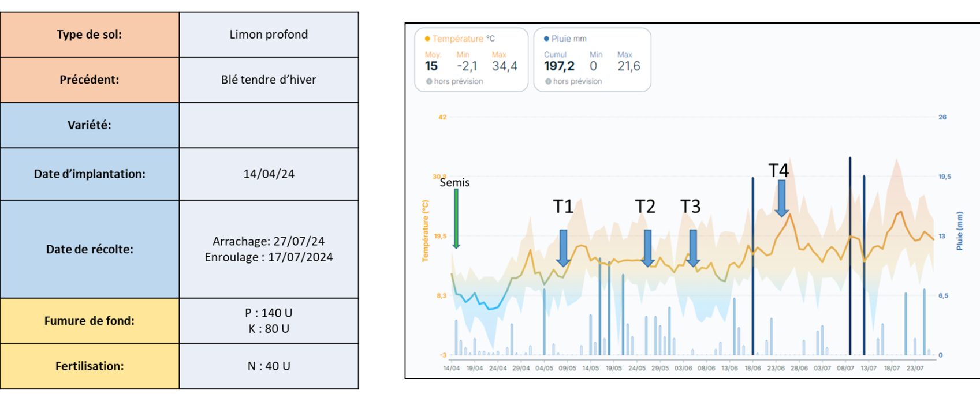Viewport: 980px width, 394px height.
Task: Select the Cumul 197,2 rainfall value
Action: [x=558, y=66]
